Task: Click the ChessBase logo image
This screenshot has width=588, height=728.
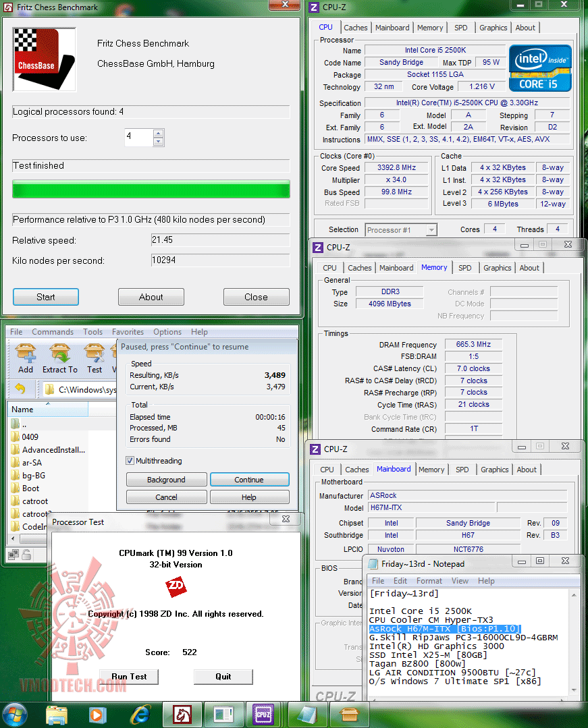Action: pyautogui.click(x=45, y=59)
